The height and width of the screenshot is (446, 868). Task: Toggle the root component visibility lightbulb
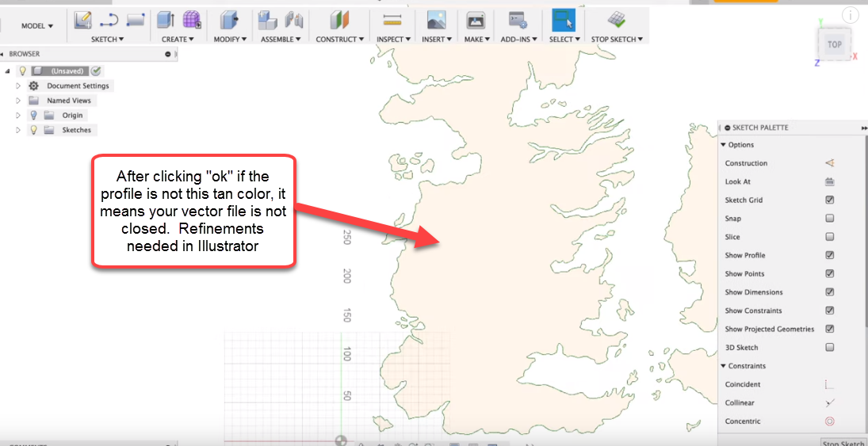22,71
